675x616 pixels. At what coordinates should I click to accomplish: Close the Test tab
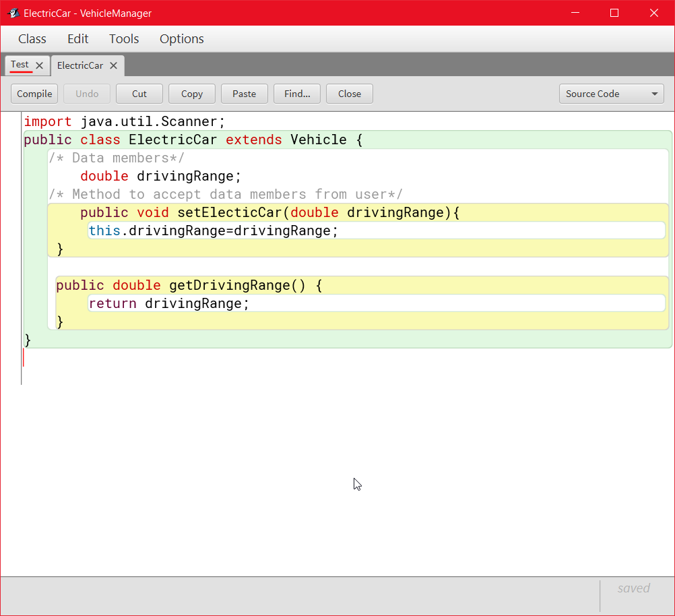39,65
